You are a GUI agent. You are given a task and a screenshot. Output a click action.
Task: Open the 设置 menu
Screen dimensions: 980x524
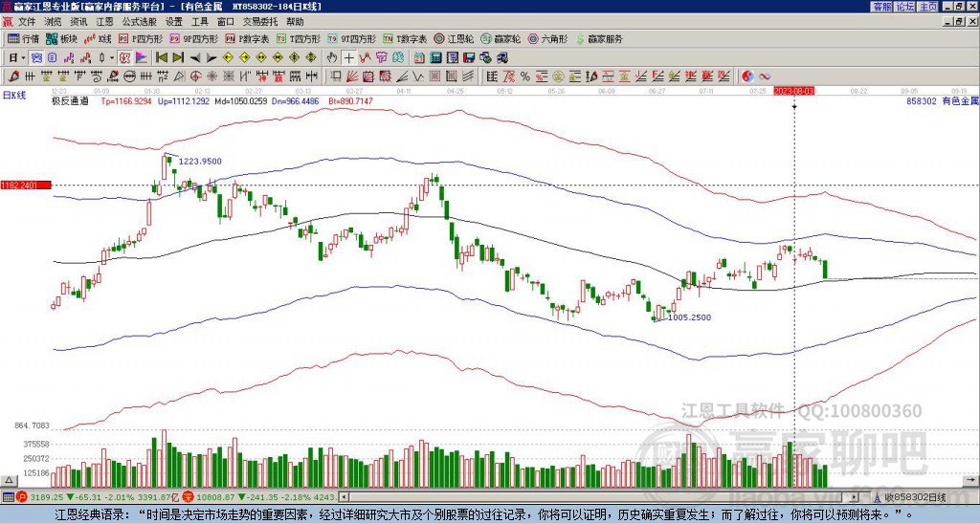[174, 22]
